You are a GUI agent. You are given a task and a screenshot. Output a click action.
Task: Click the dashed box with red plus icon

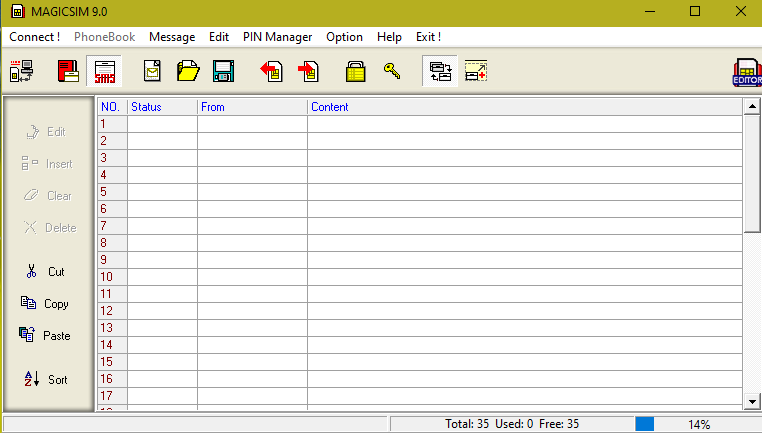tap(476, 71)
